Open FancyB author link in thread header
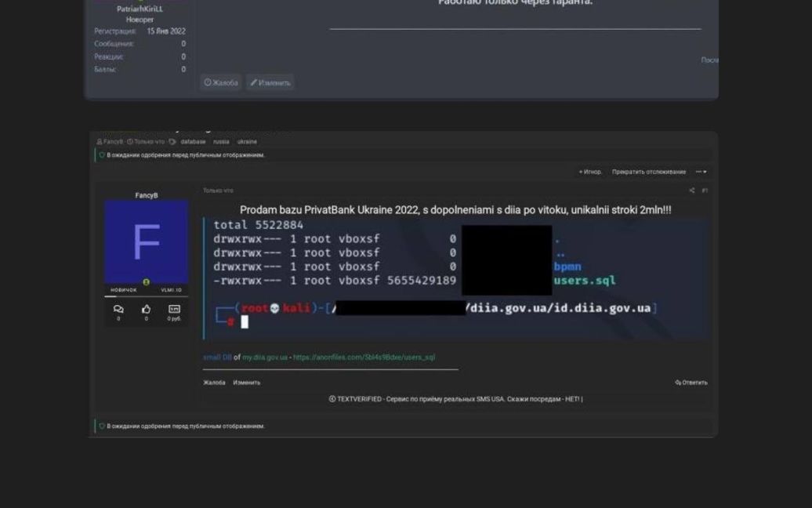This screenshot has height=508, width=812. (x=113, y=141)
